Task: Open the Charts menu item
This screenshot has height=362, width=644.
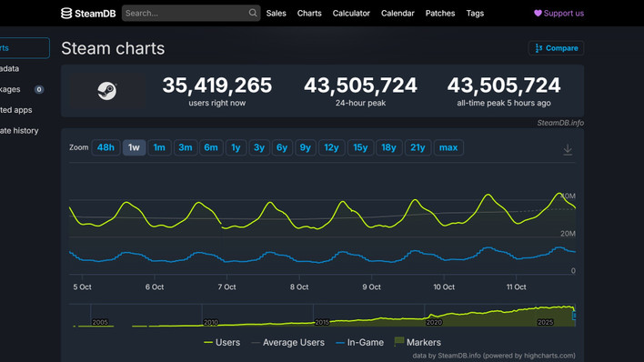Action: [x=309, y=13]
